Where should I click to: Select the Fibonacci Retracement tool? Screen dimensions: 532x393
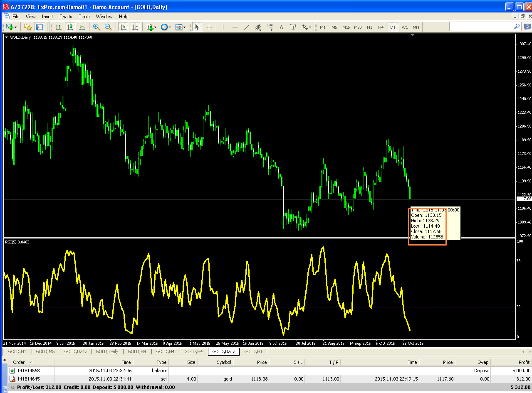click(x=270, y=27)
